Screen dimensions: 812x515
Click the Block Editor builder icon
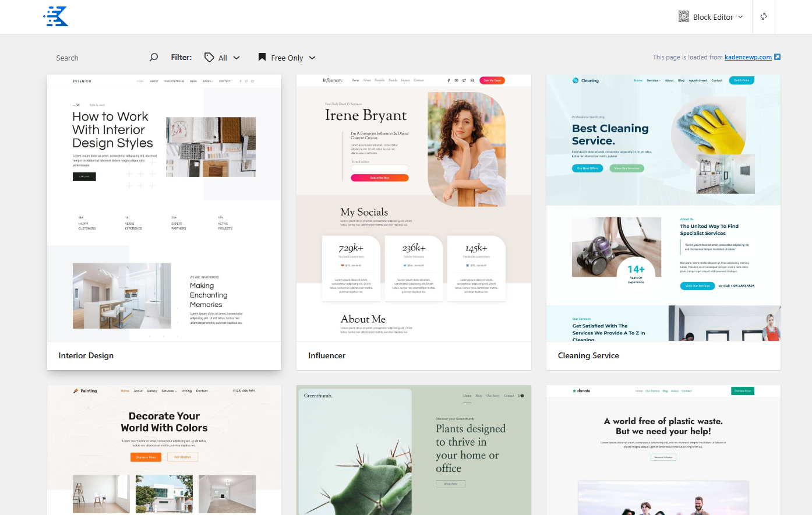[x=684, y=17]
